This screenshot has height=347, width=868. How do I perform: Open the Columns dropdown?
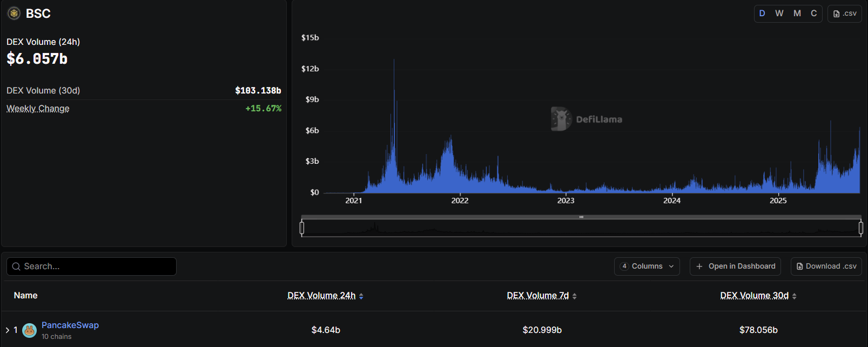[647, 266]
